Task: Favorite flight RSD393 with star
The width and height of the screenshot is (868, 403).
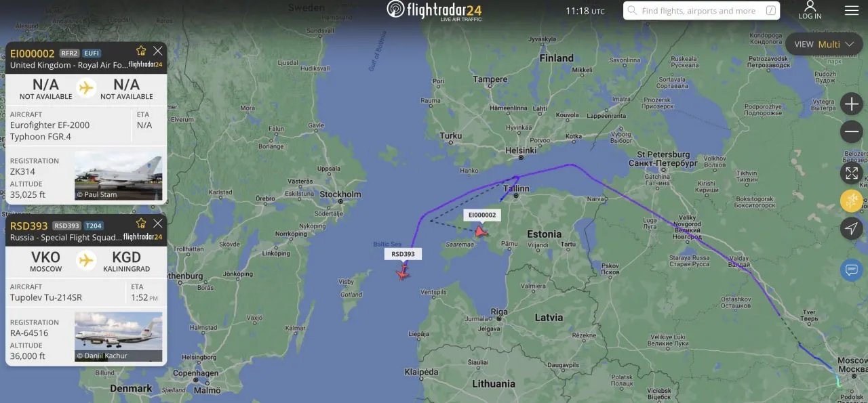Action: click(141, 223)
